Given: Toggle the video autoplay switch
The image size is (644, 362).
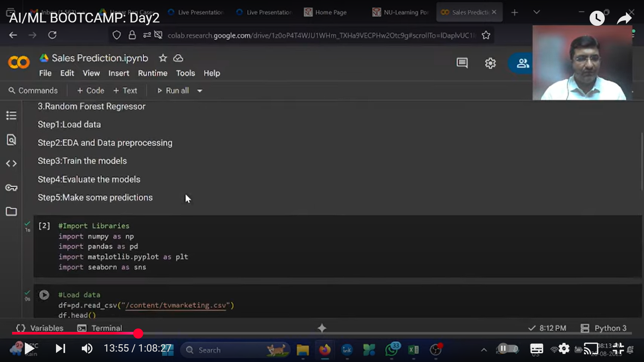Looking at the screenshot, I should click(507, 349).
